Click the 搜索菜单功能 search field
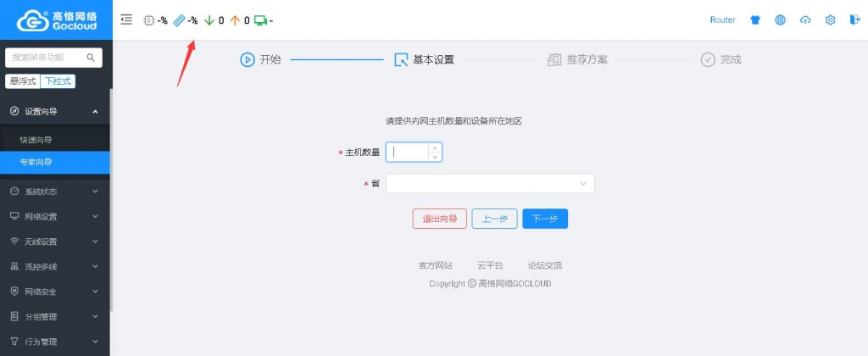868x356 pixels. [47, 58]
